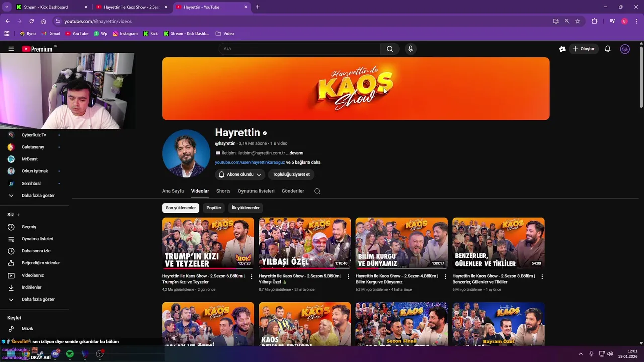Reload the page with the browser refresh icon

pos(31,21)
